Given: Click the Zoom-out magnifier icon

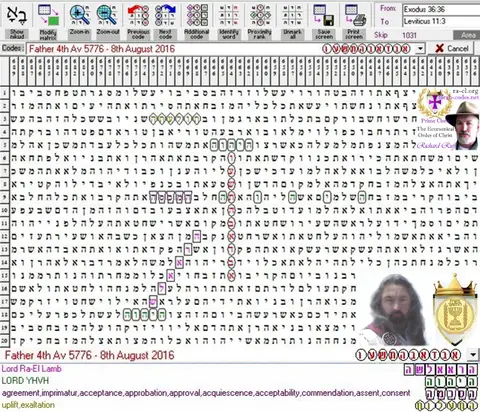Looking at the screenshot, I should [107, 15].
